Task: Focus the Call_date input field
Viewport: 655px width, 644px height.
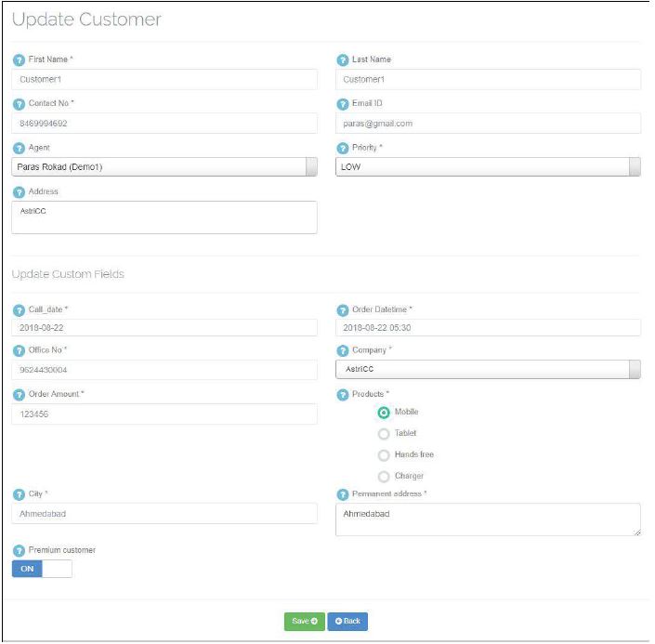Action: [x=164, y=328]
